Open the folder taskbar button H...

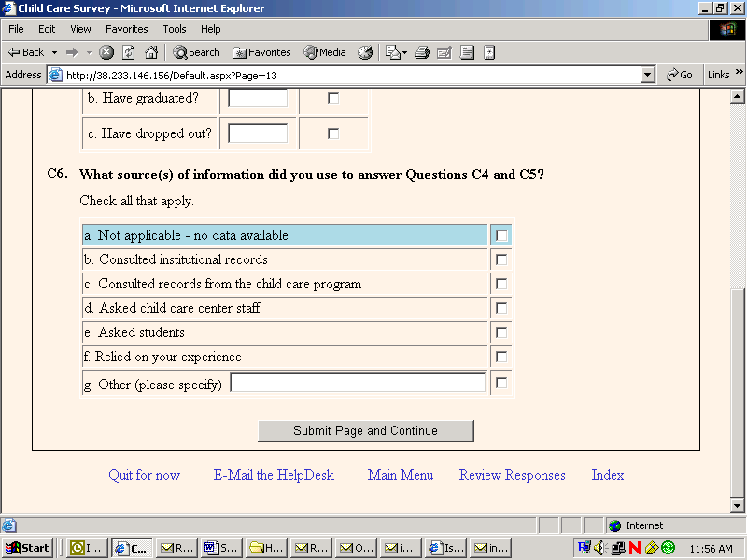point(266,548)
